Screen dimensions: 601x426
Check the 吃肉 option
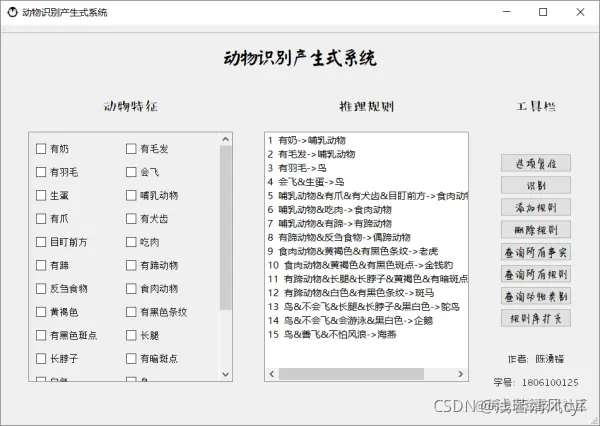(x=131, y=242)
